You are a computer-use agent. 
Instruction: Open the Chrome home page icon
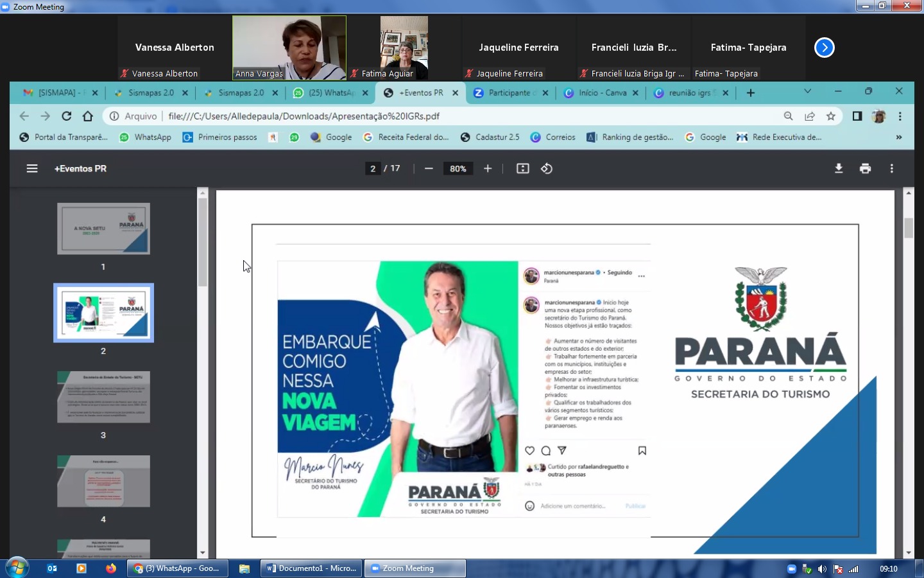(88, 116)
